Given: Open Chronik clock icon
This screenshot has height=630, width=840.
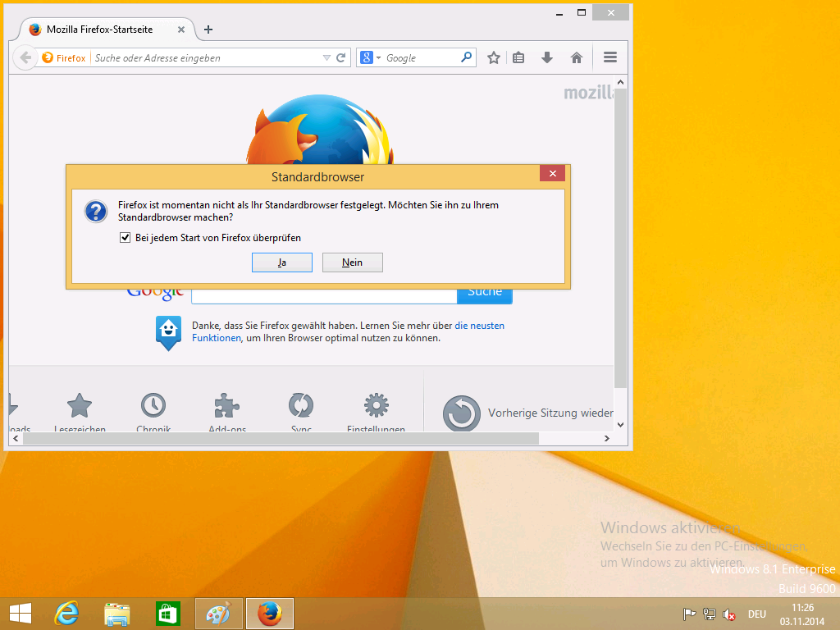Looking at the screenshot, I should 153,405.
